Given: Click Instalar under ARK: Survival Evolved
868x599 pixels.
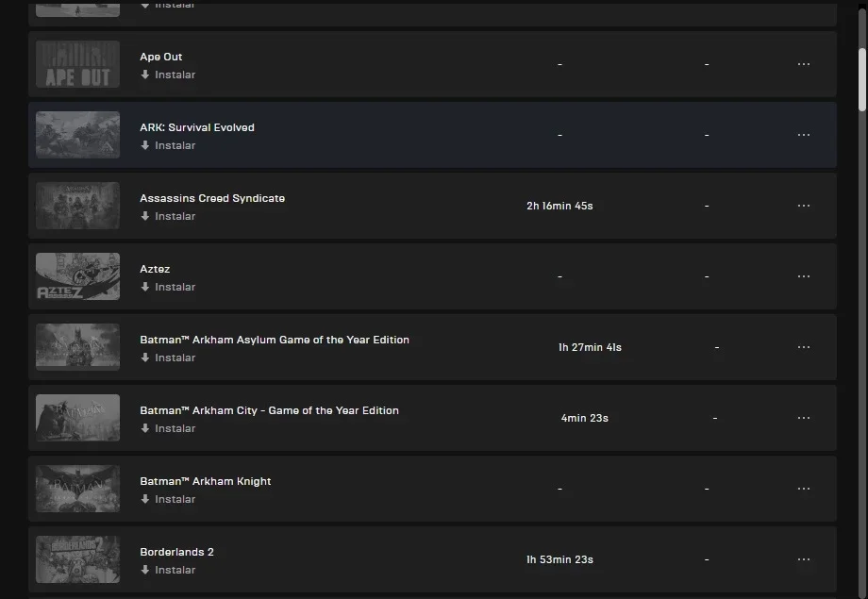Looking at the screenshot, I should pyautogui.click(x=168, y=145).
